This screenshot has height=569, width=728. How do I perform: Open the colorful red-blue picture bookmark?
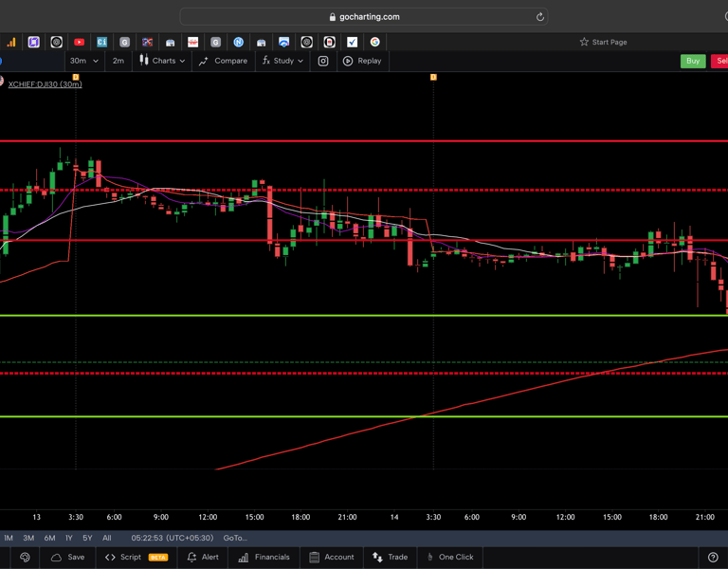[x=147, y=43]
